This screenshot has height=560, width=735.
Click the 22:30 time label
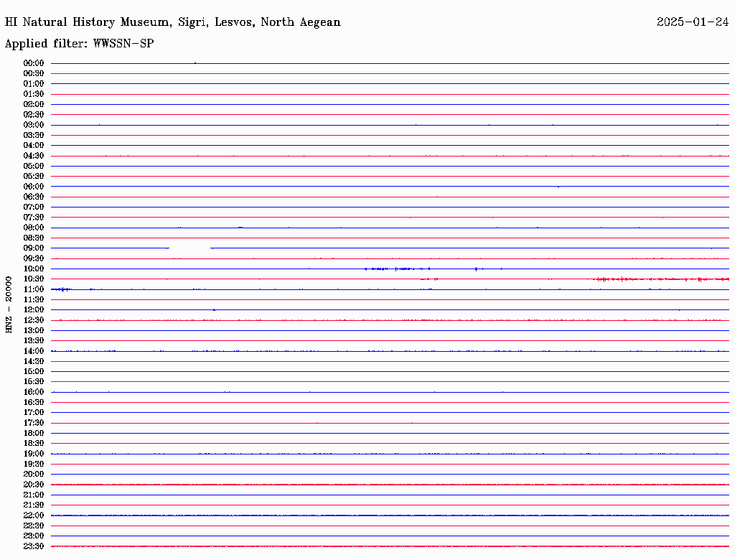point(34,526)
